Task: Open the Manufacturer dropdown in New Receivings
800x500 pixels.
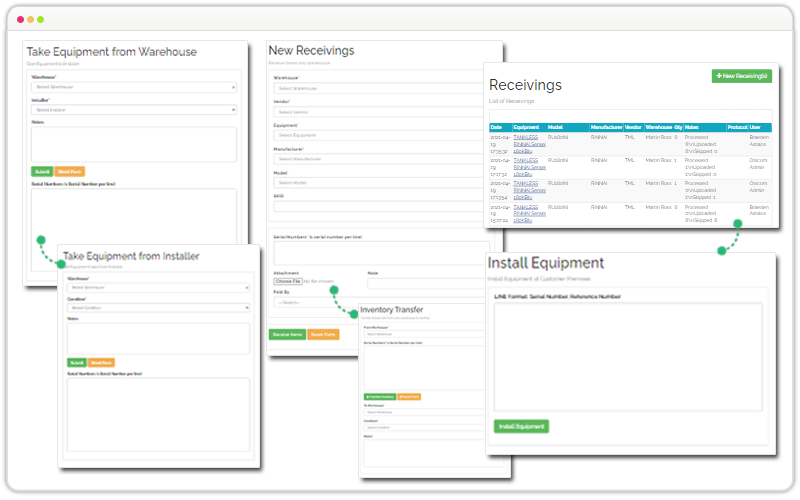Action: point(381,158)
